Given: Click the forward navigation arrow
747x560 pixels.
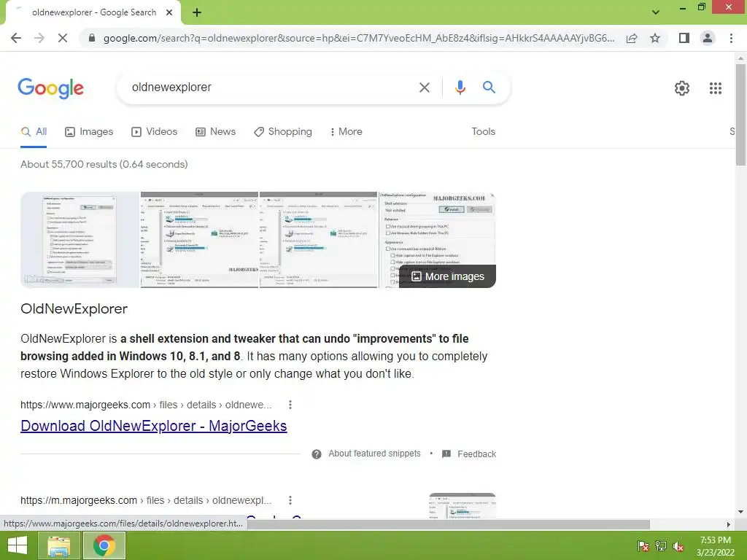Looking at the screenshot, I should tap(39, 38).
